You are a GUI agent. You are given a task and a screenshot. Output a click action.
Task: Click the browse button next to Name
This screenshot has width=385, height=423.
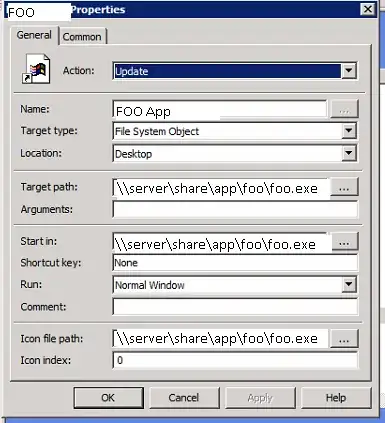click(x=344, y=110)
